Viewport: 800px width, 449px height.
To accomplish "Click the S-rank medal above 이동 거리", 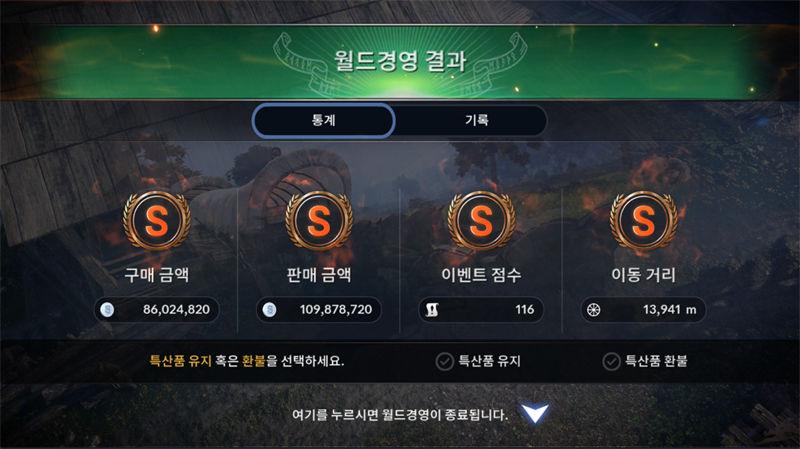I will point(643,220).
